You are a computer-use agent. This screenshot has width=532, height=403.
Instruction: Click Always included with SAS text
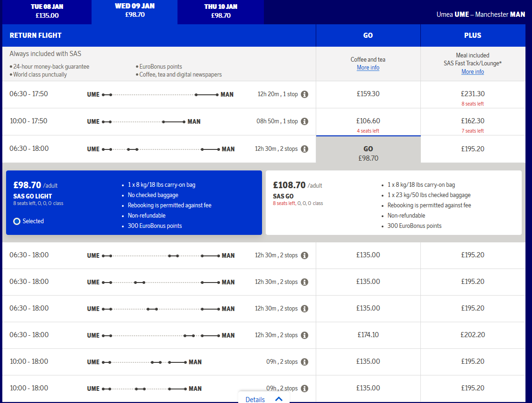[x=45, y=54]
